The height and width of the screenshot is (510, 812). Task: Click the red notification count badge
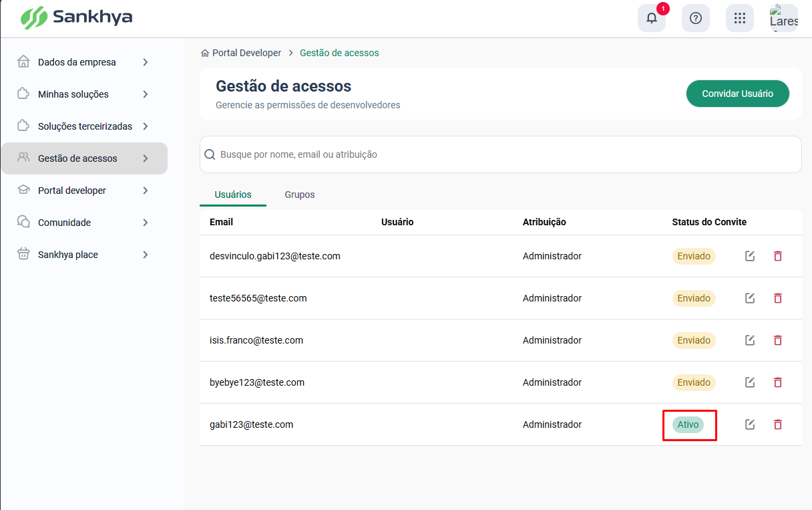coord(663,9)
